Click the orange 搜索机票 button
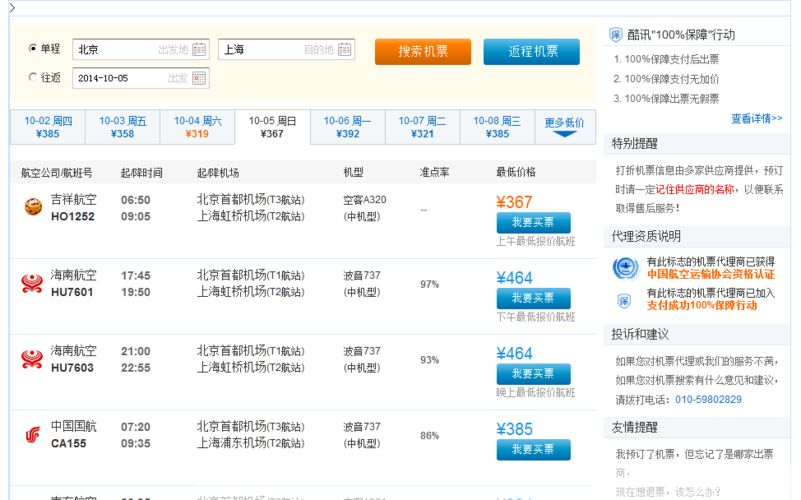This screenshot has width=801, height=500. pyautogui.click(x=423, y=52)
